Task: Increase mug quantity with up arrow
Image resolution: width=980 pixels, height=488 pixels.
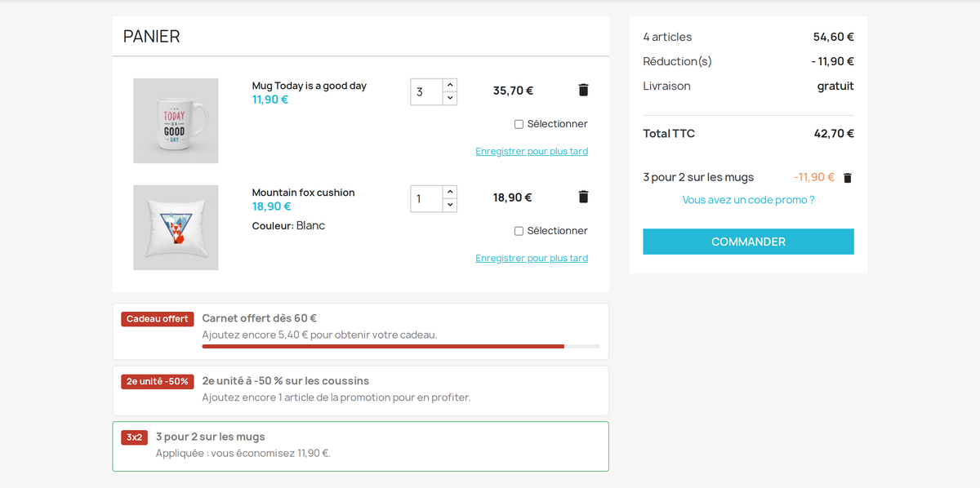Action: point(450,85)
